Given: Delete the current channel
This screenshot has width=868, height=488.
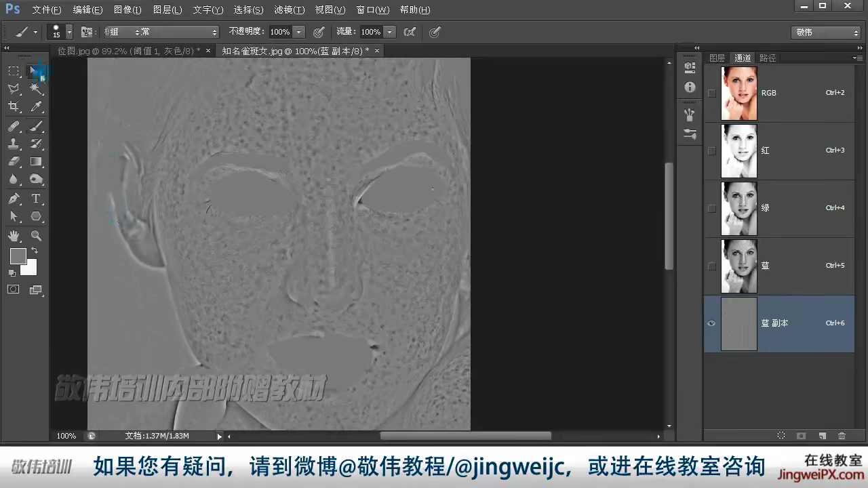Looking at the screenshot, I should (x=842, y=436).
